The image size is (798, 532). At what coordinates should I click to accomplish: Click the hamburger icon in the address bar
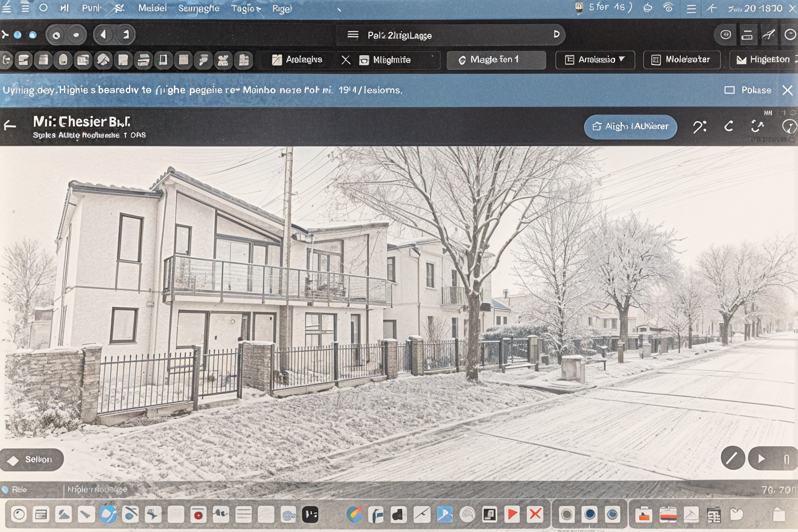(353, 35)
